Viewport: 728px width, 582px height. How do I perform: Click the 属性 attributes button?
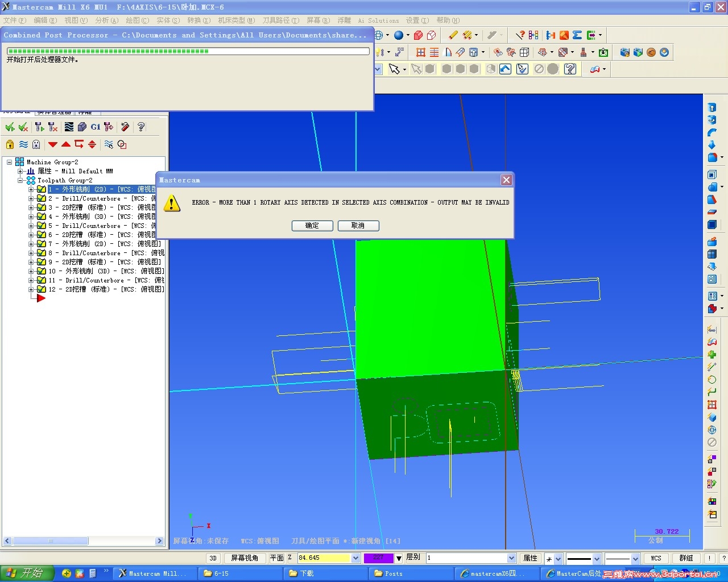[x=530, y=558]
